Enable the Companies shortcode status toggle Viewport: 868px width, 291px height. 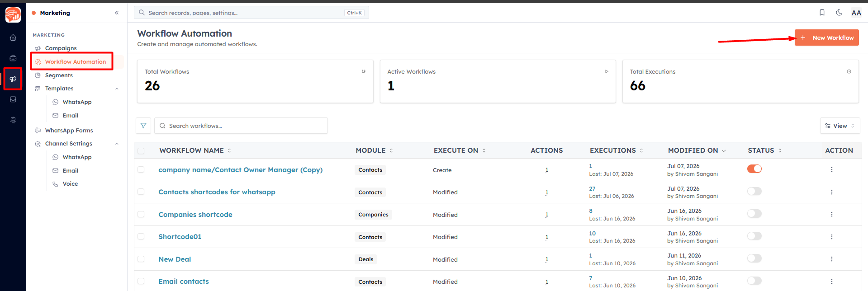tap(754, 213)
